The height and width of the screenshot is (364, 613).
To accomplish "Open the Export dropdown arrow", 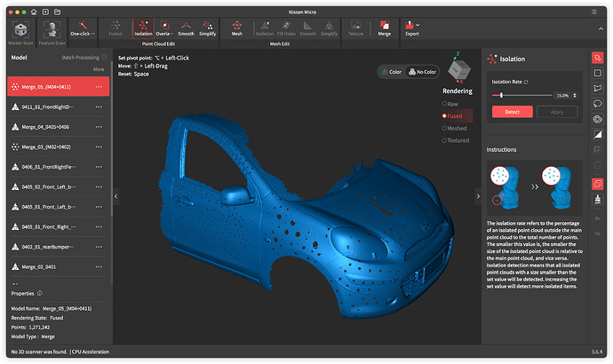I will pyautogui.click(x=418, y=25).
